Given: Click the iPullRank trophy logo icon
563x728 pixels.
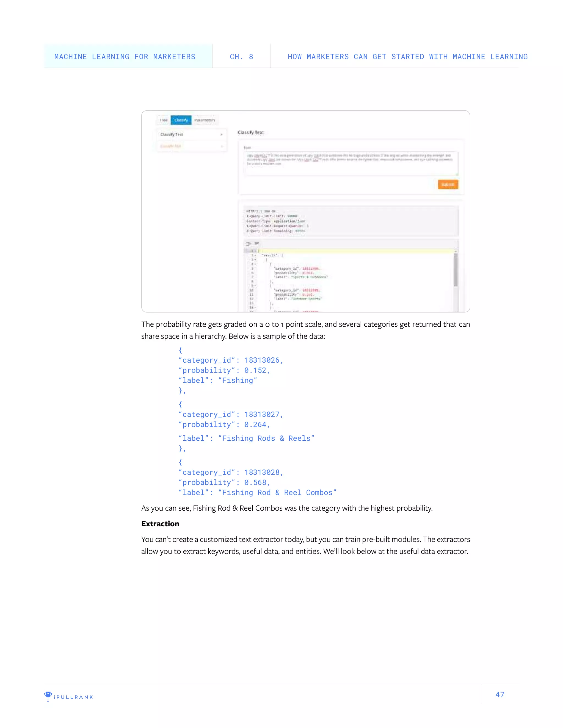Looking at the screenshot, I should coord(48,696).
